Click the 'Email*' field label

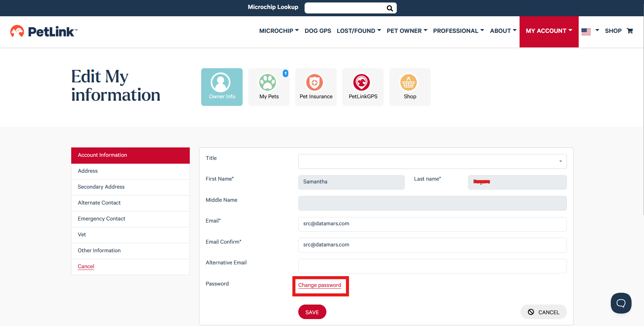pos(213,221)
